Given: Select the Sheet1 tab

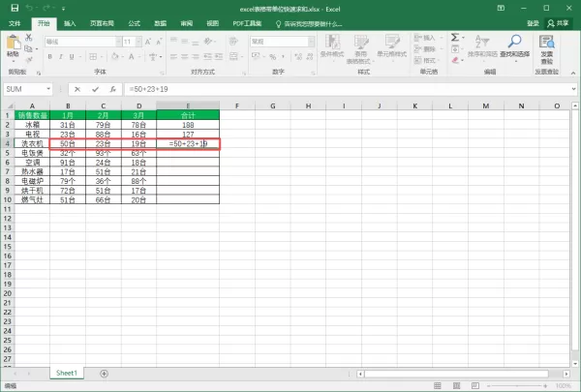Looking at the screenshot, I should (67, 373).
